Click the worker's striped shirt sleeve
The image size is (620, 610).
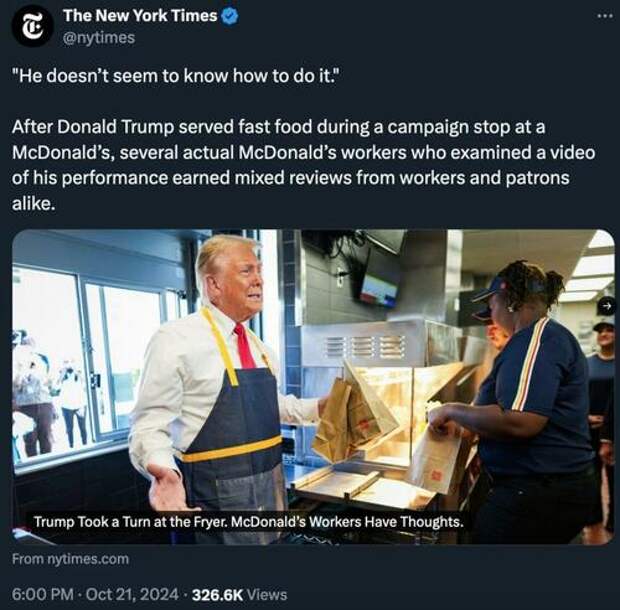point(532,364)
